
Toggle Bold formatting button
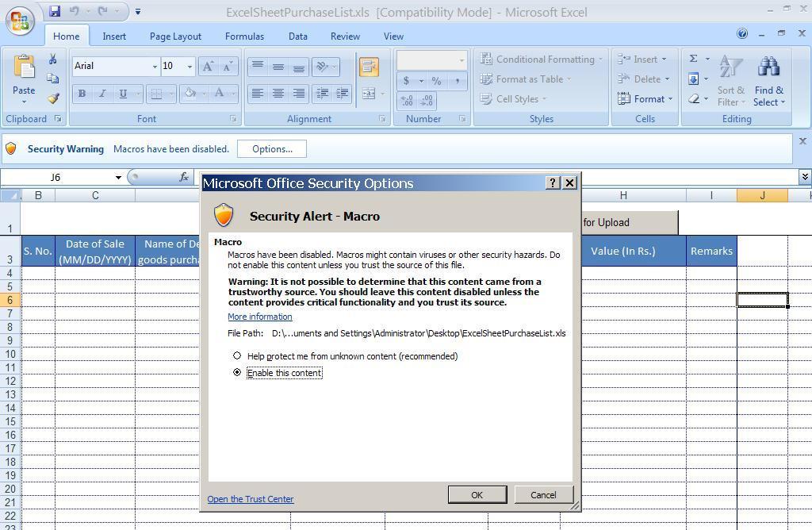82,94
